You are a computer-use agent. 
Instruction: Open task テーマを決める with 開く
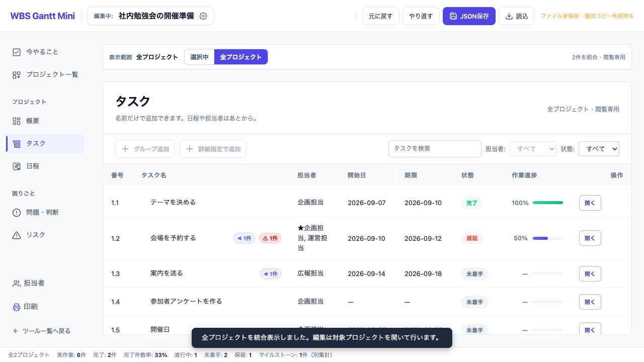(590, 203)
